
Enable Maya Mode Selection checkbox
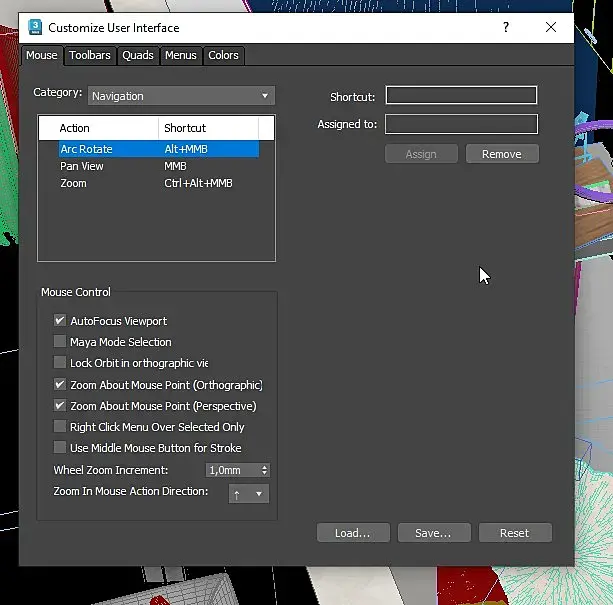60,342
